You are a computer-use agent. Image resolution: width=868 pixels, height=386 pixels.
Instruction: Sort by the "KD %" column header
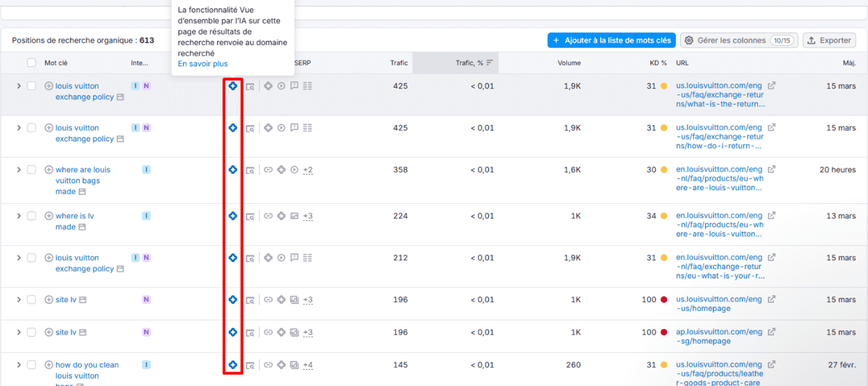658,63
